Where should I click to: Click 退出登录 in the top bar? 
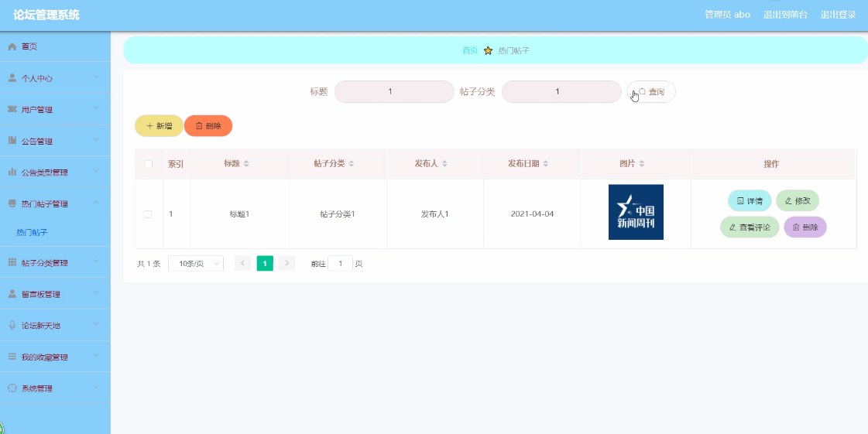point(838,15)
